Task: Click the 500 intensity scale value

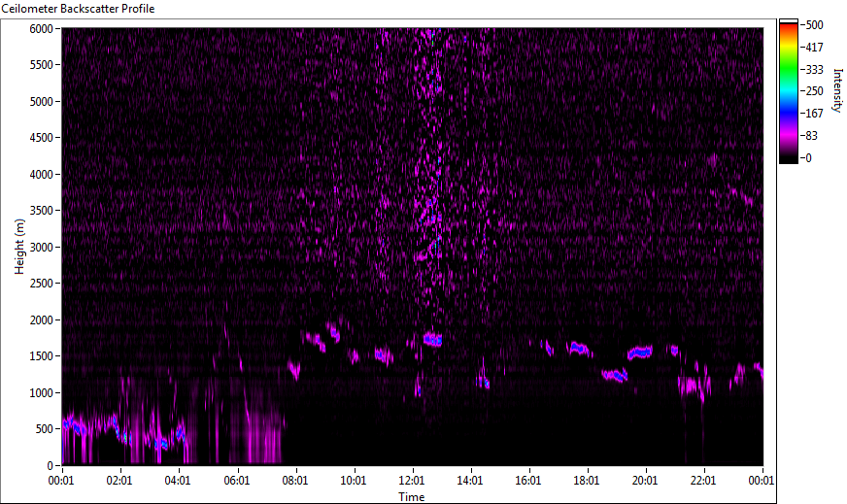Action: [815, 25]
